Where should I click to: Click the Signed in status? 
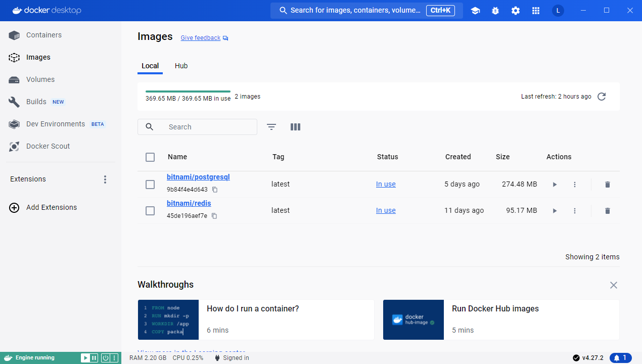click(x=232, y=358)
